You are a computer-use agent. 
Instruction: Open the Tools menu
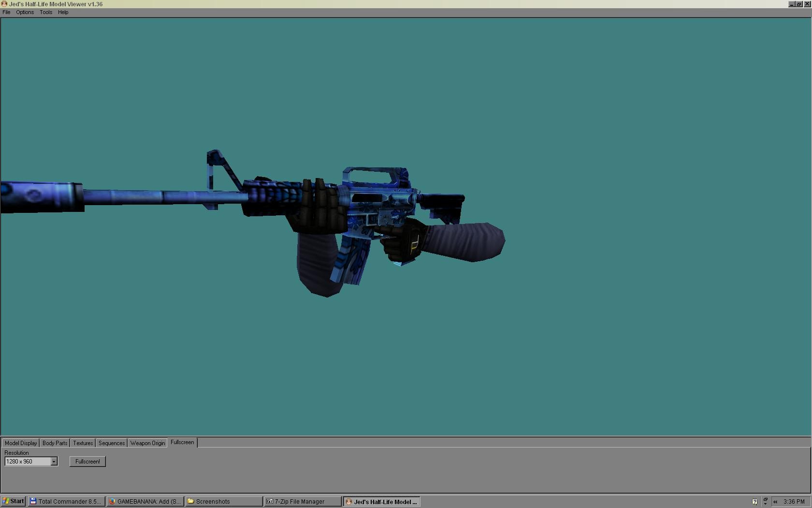point(45,12)
